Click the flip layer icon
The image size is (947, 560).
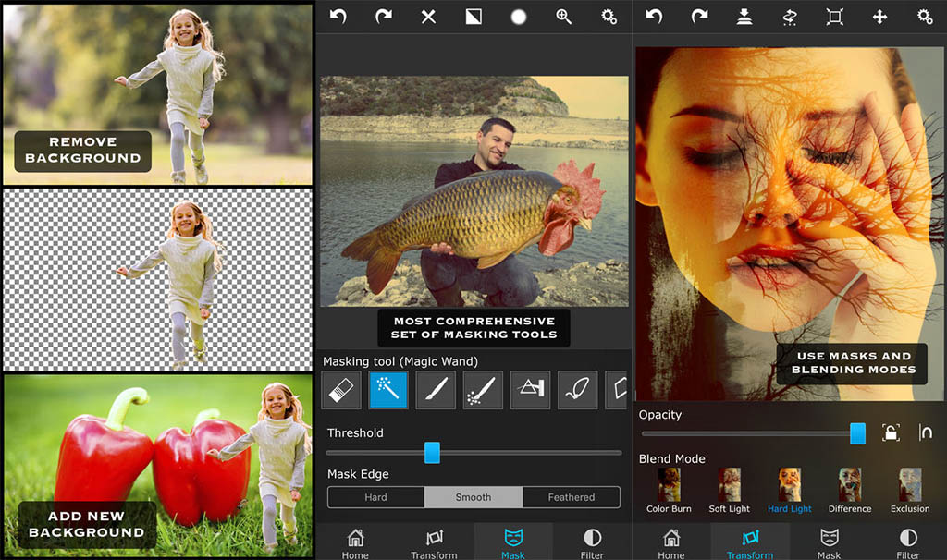click(x=790, y=17)
